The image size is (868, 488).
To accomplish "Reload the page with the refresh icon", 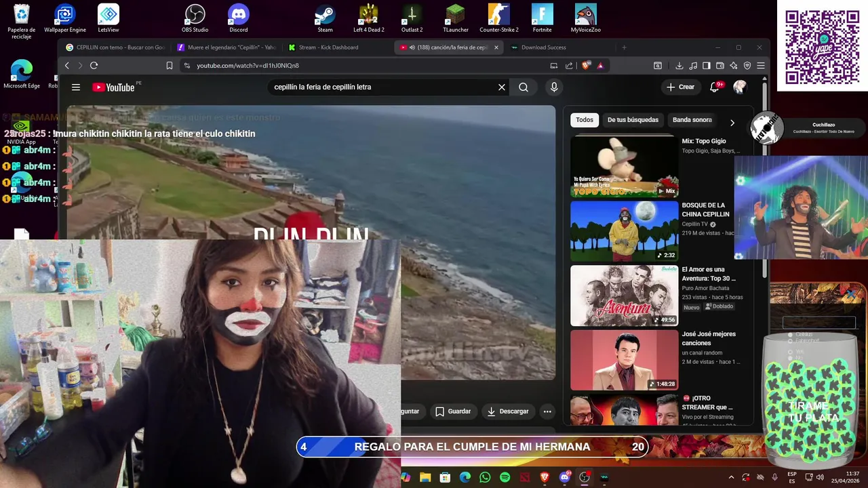I will point(94,66).
